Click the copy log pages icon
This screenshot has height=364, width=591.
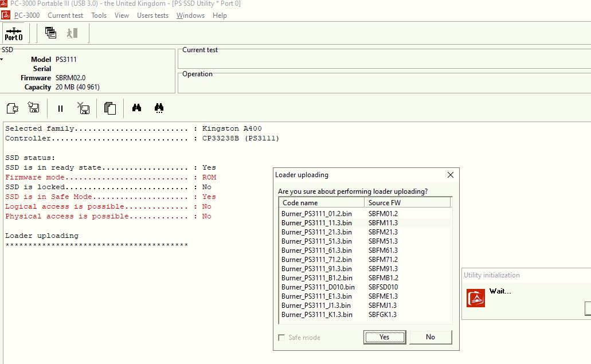tap(109, 108)
